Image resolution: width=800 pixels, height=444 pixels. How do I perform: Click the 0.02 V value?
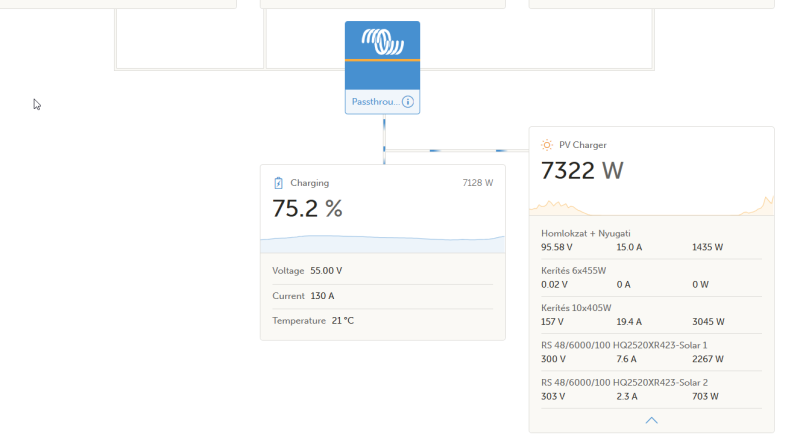[554, 284]
